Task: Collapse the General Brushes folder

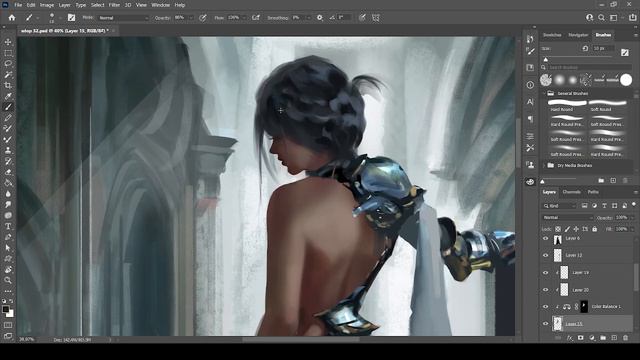Action: [544, 93]
